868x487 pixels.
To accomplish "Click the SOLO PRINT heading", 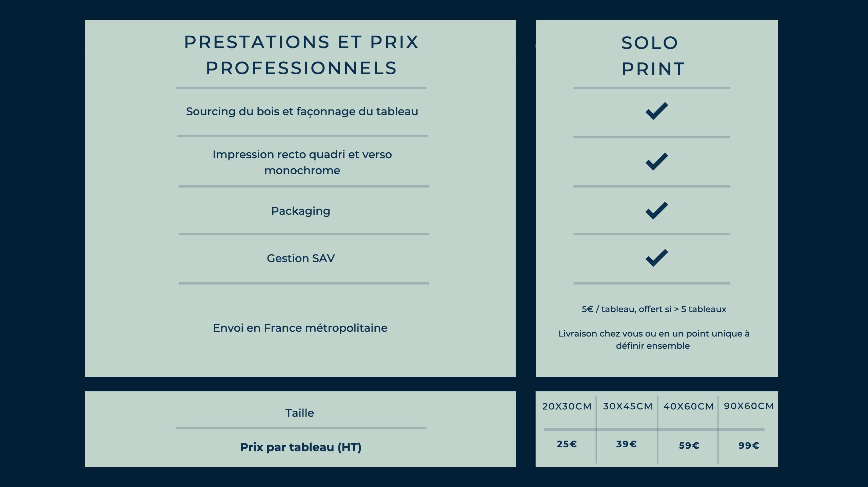I will [653, 56].
